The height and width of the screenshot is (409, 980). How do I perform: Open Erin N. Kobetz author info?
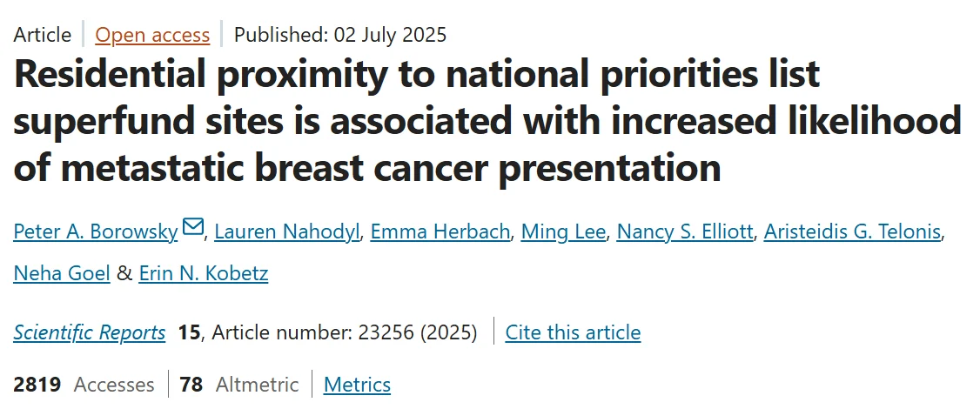[x=203, y=273]
